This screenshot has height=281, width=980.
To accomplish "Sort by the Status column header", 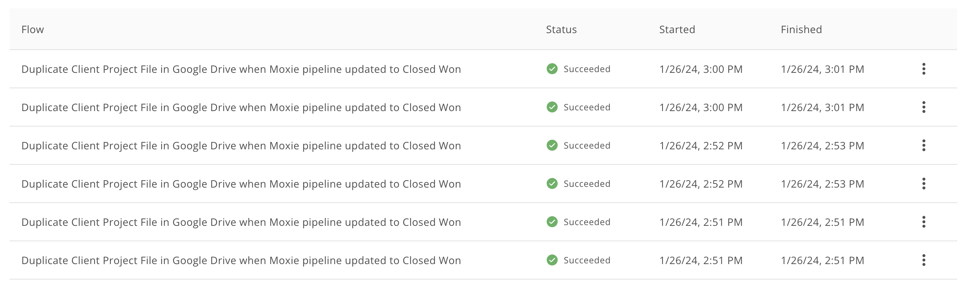I will click(561, 30).
